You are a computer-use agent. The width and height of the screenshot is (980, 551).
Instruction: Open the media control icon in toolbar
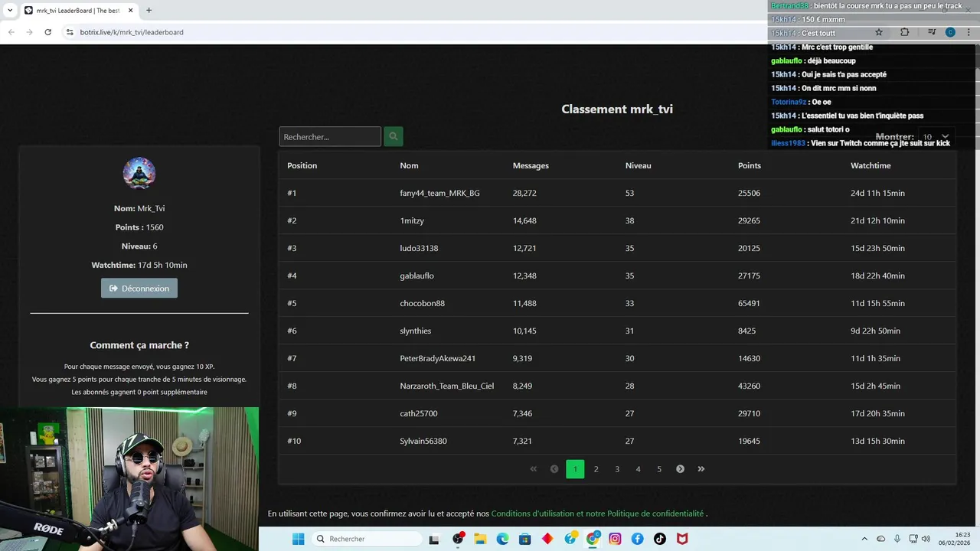(932, 32)
